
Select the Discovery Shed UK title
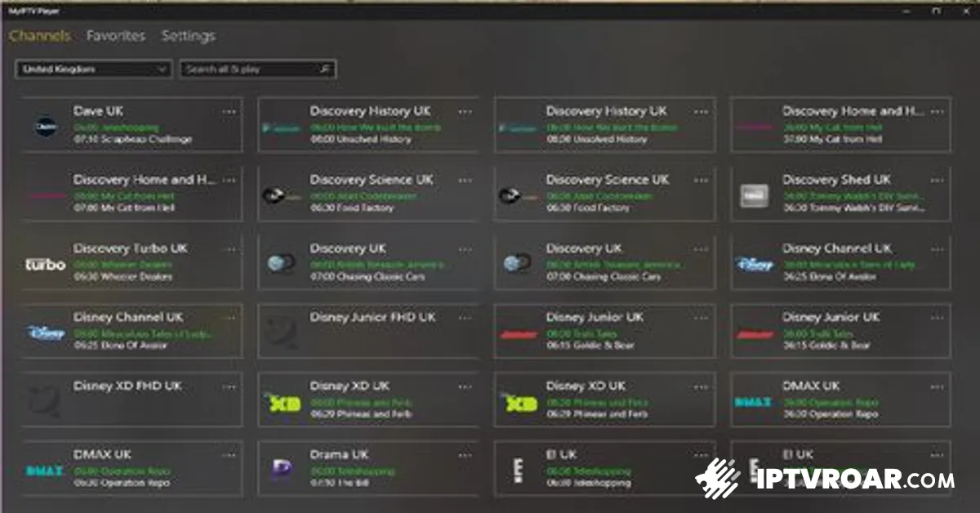(x=837, y=180)
